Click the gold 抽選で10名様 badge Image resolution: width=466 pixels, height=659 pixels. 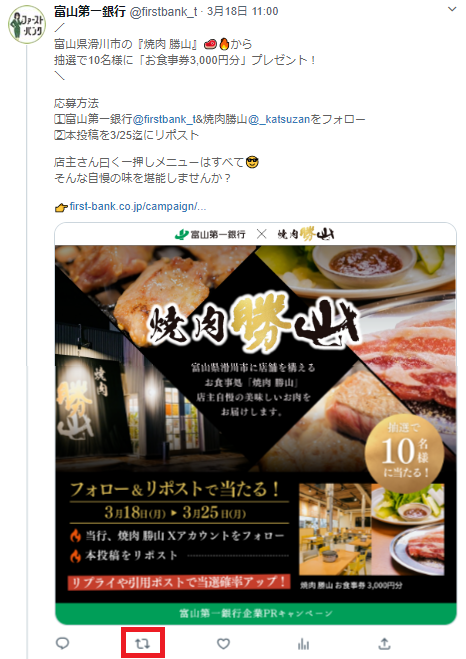tap(404, 451)
